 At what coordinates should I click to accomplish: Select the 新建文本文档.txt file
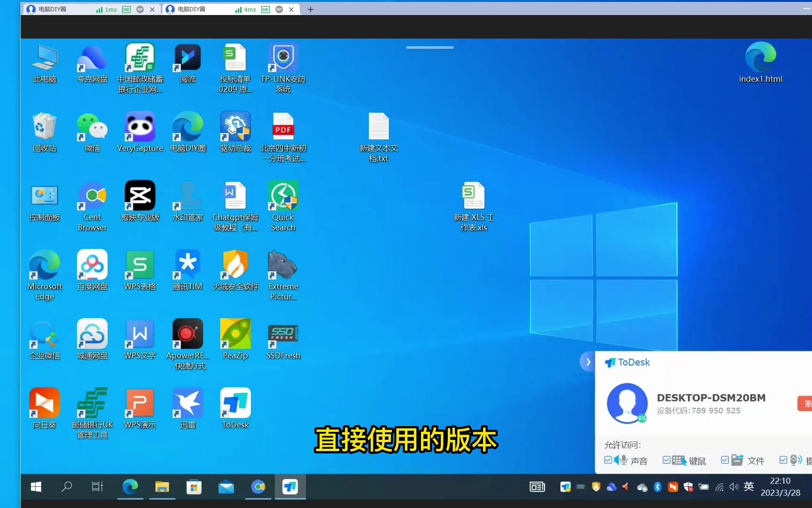[378, 138]
